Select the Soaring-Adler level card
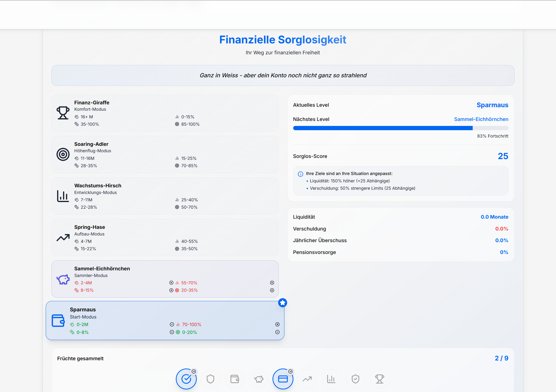The height and width of the screenshot is (392, 556). click(165, 155)
